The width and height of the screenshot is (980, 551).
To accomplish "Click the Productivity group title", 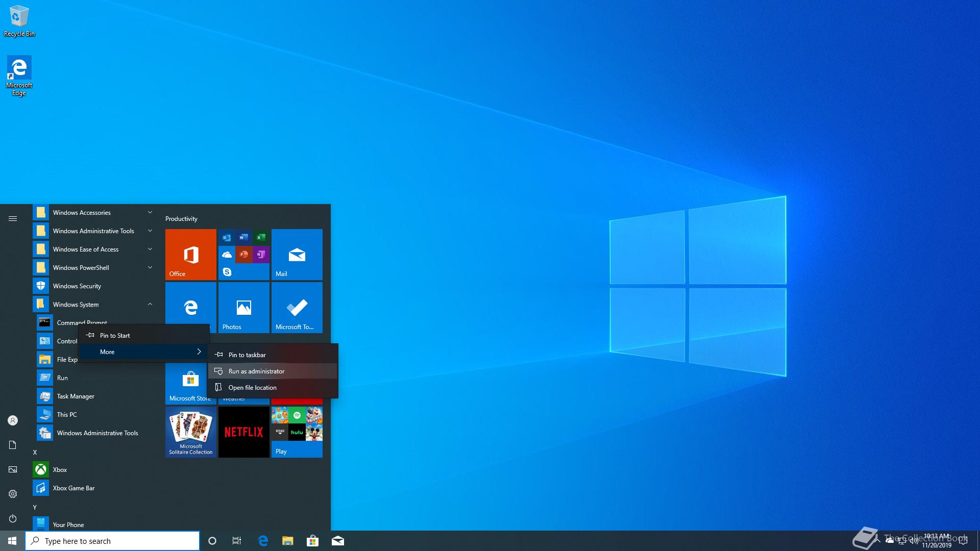I will coord(181,219).
